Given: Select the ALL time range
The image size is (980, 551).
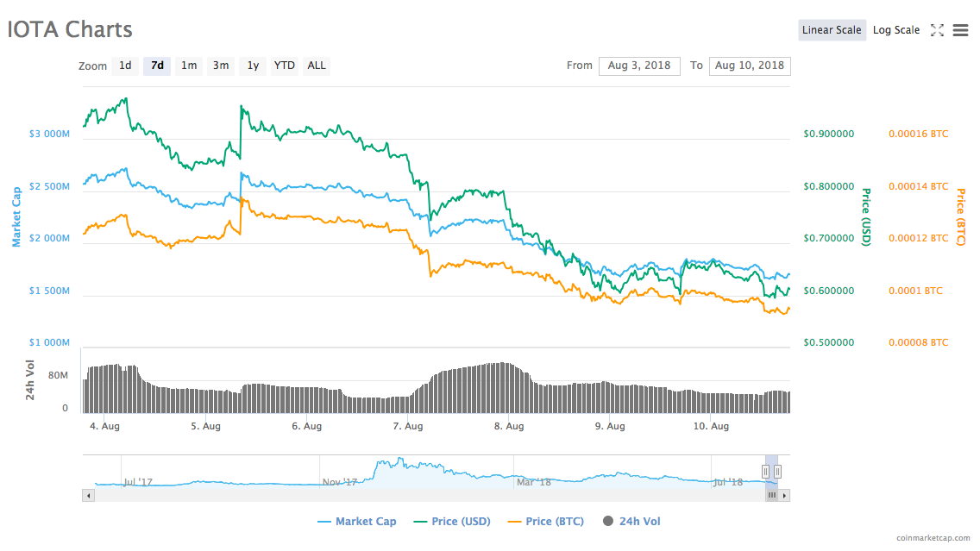Looking at the screenshot, I should (316, 66).
